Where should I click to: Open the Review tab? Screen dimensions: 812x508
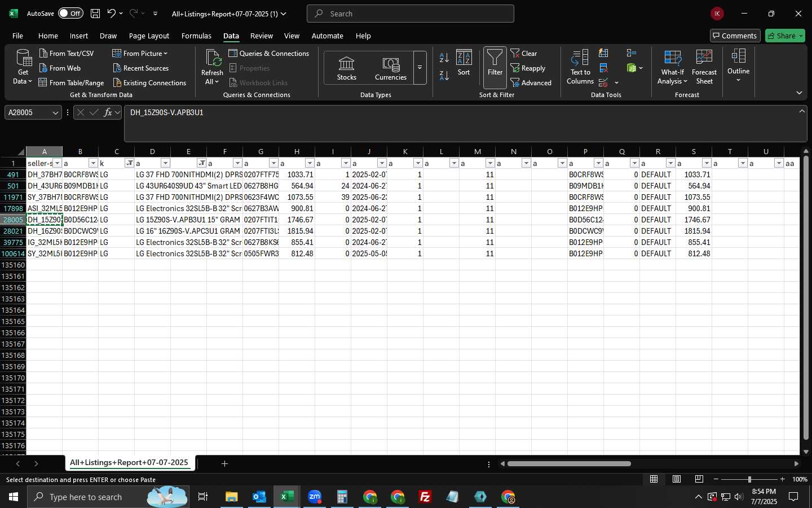pyautogui.click(x=262, y=36)
